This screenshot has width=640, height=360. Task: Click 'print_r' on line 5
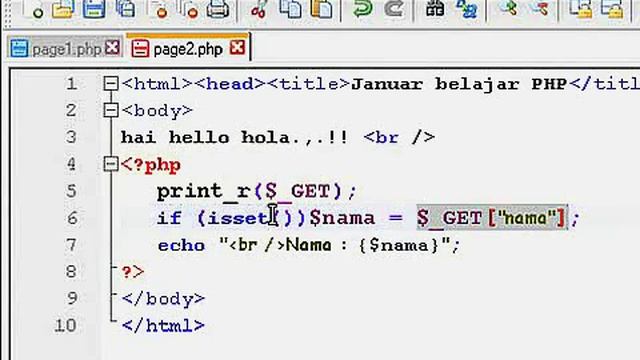tap(204, 191)
